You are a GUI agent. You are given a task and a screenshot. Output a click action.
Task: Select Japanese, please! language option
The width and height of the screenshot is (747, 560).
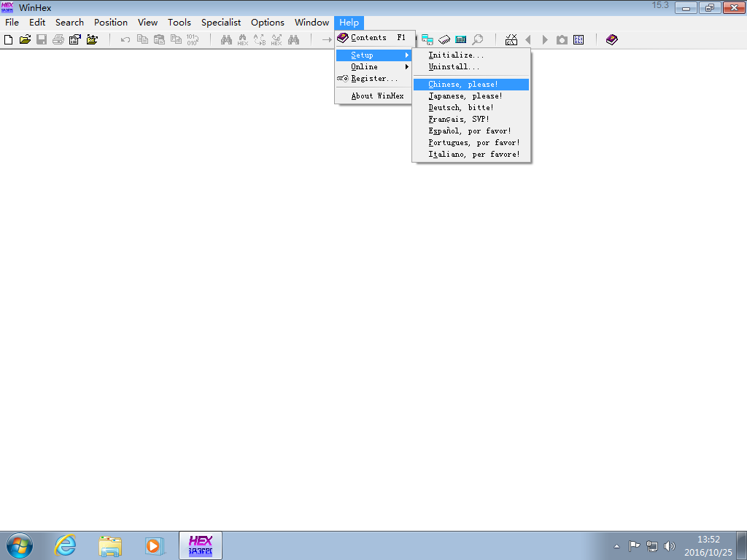[471, 96]
